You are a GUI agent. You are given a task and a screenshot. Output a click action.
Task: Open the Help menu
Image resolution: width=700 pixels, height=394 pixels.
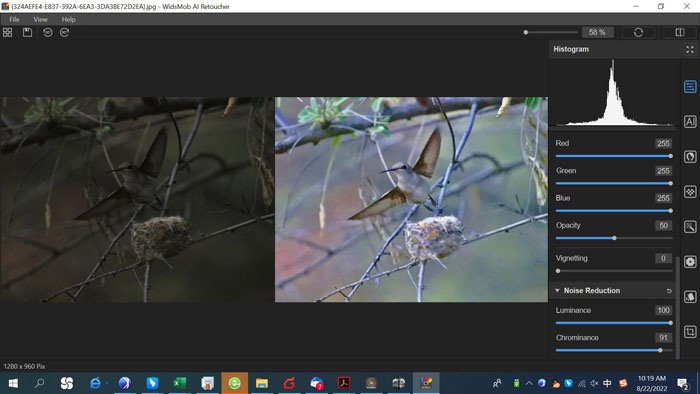(x=68, y=19)
